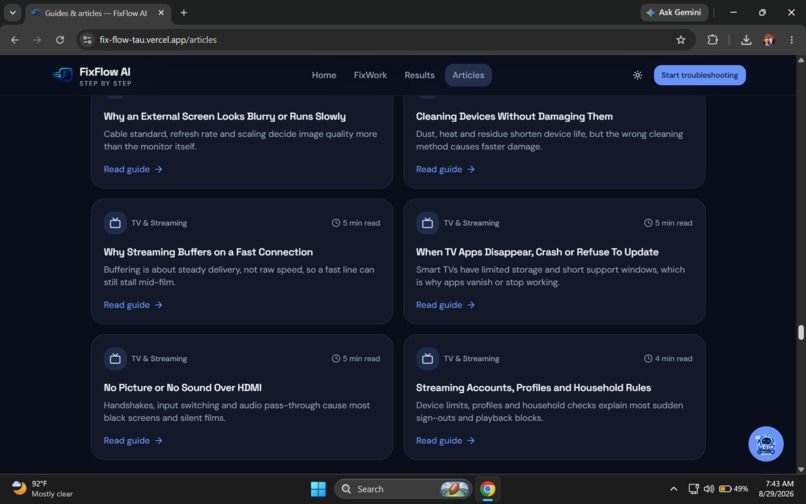Click '4 min read' on Streaming Accounts card
This screenshot has height=504, width=806.
[x=668, y=358]
